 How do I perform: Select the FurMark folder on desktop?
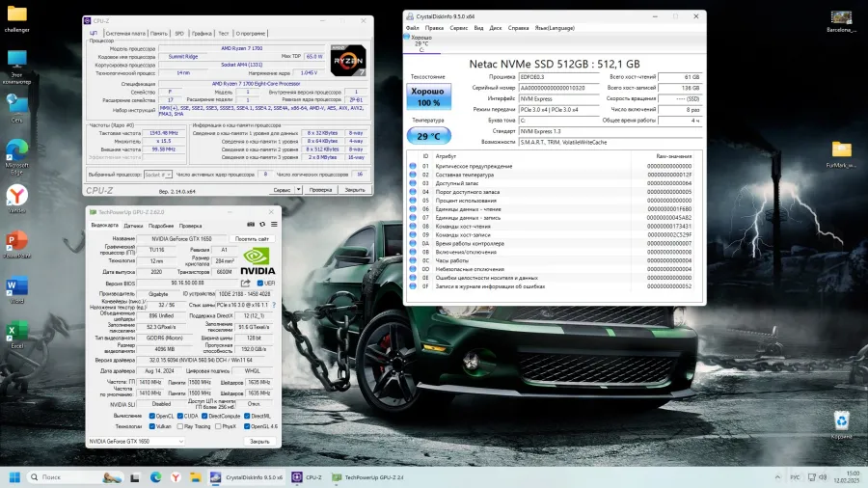pos(841,154)
